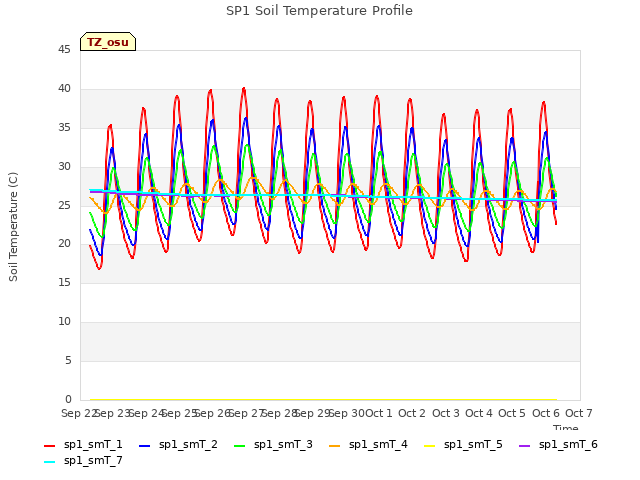640x480 pixels.
Task: Toggle sp1_smT_4 series in legend
Action: click(x=368, y=444)
